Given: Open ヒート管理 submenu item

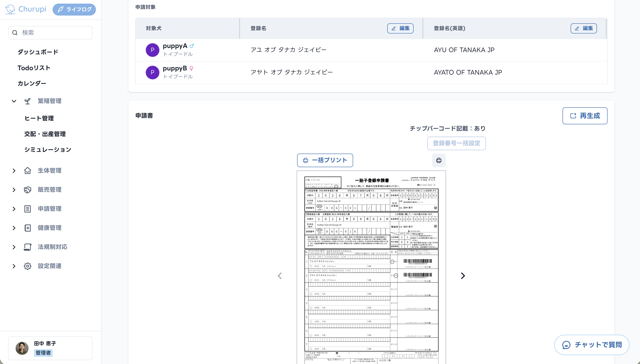Looking at the screenshot, I should pos(39,118).
